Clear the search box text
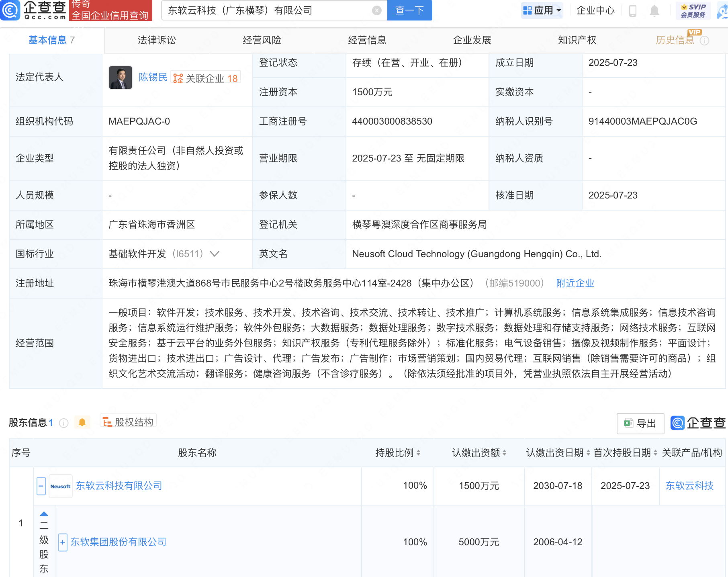Screen dimensions: 728x577 377,10
